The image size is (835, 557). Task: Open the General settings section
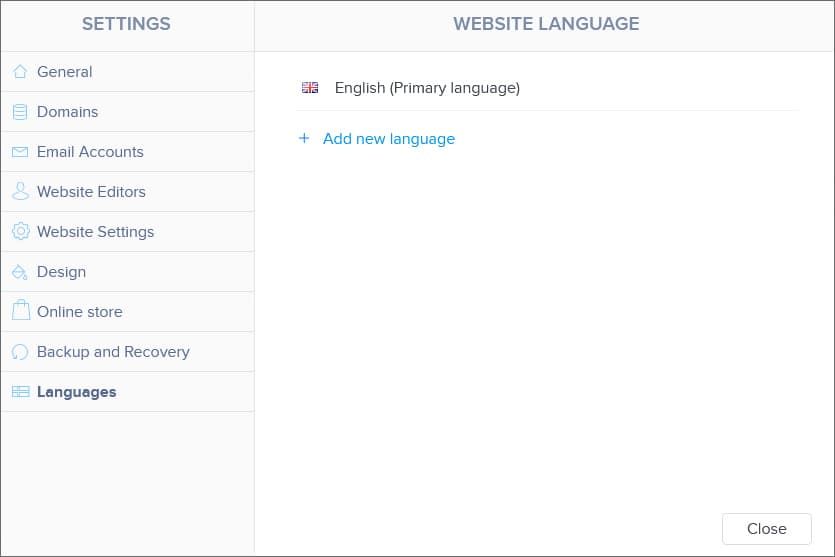[x=65, y=72]
